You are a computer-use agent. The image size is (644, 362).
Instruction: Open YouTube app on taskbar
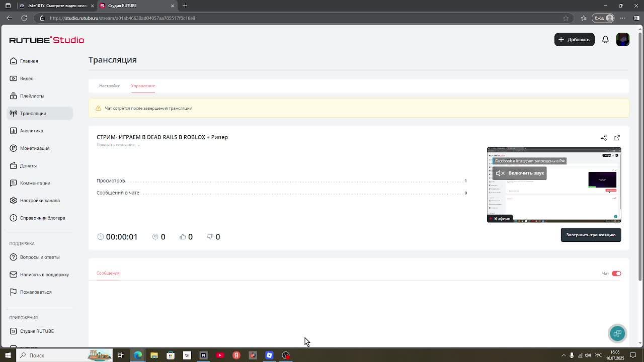pos(220,355)
